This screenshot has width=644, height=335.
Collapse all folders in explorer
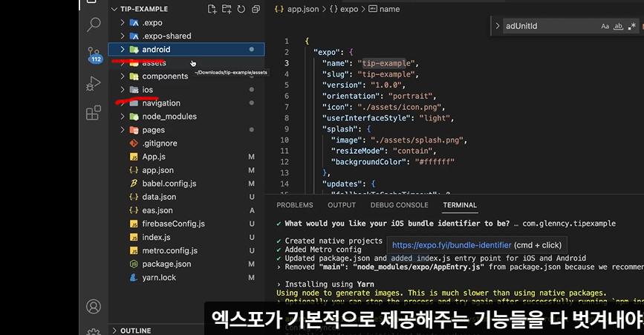256,9
